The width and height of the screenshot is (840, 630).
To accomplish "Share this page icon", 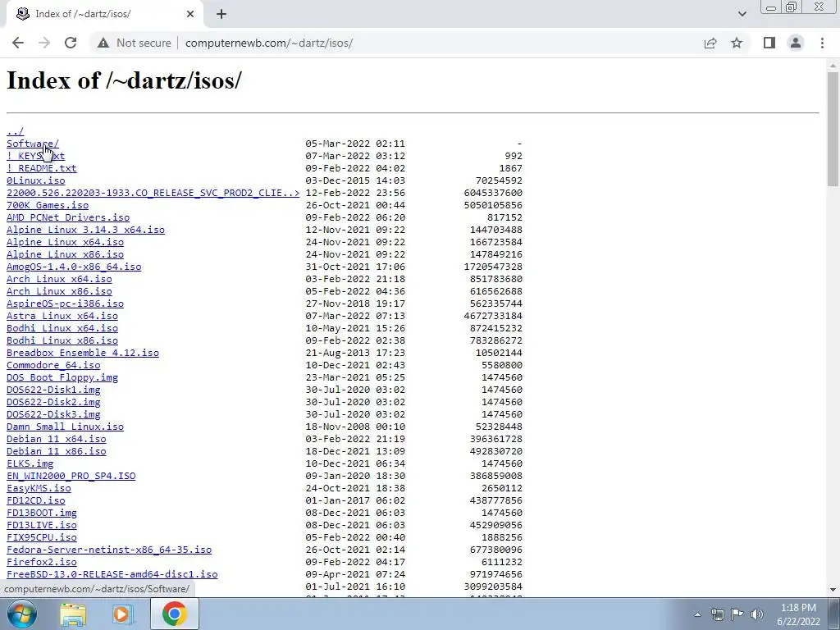I will 710,43.
